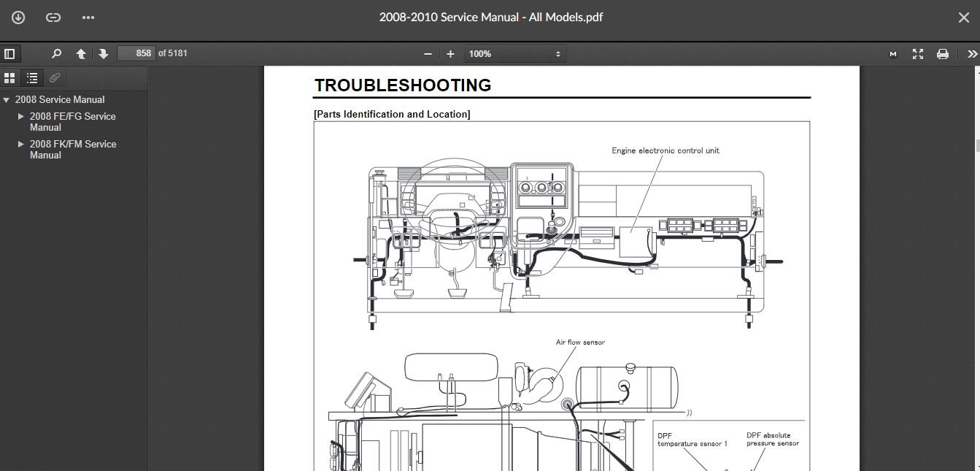The width and height of the screenshot is (980, 471).
Task: Click the [Parts Identification and Location] text
Action: pos(392,115)
